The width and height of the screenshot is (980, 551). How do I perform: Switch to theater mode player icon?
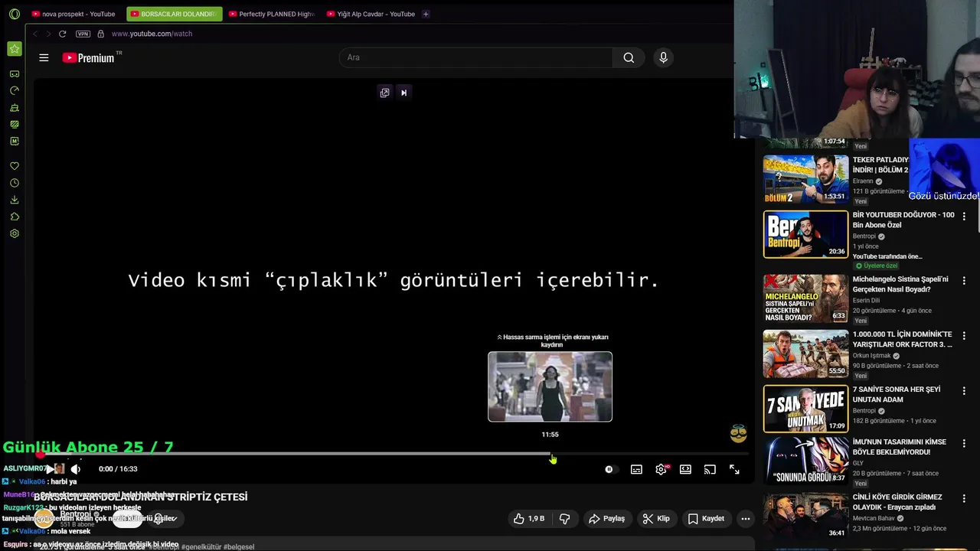coord(685,469)
